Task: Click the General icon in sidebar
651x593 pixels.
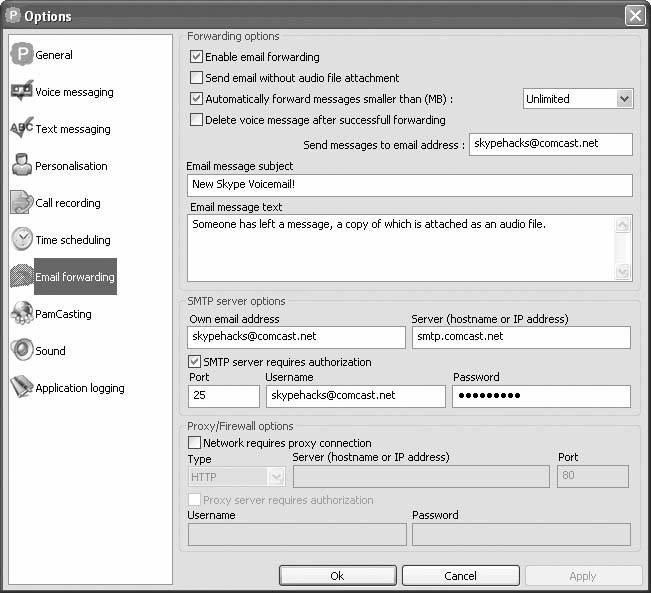Action: (21, 55)
